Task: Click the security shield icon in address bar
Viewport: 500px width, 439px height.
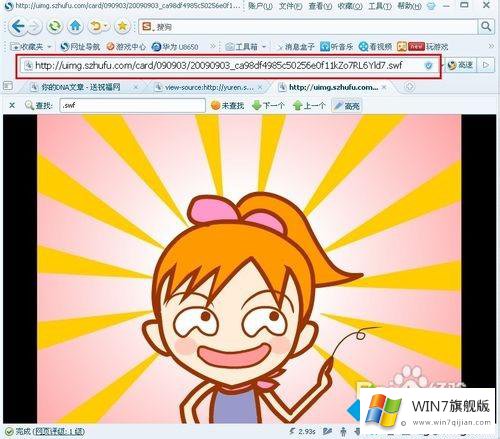Action: (x=429, y=66)
